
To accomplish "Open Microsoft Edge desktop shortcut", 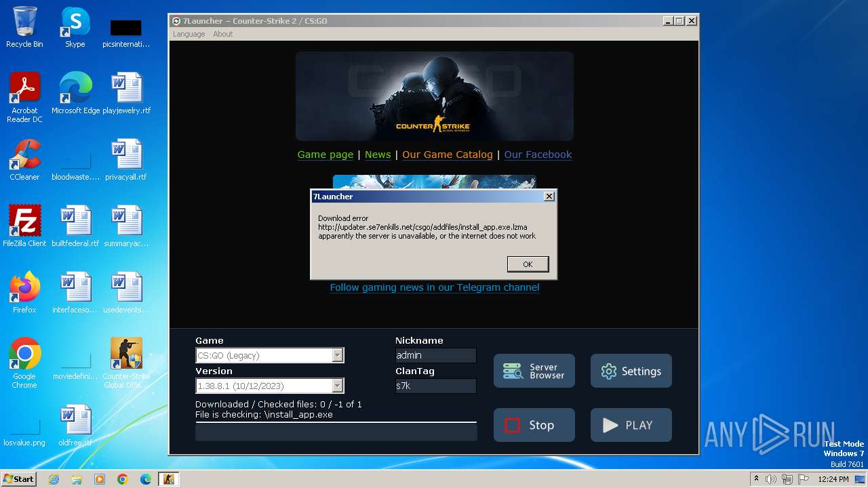I will (75, 94).
